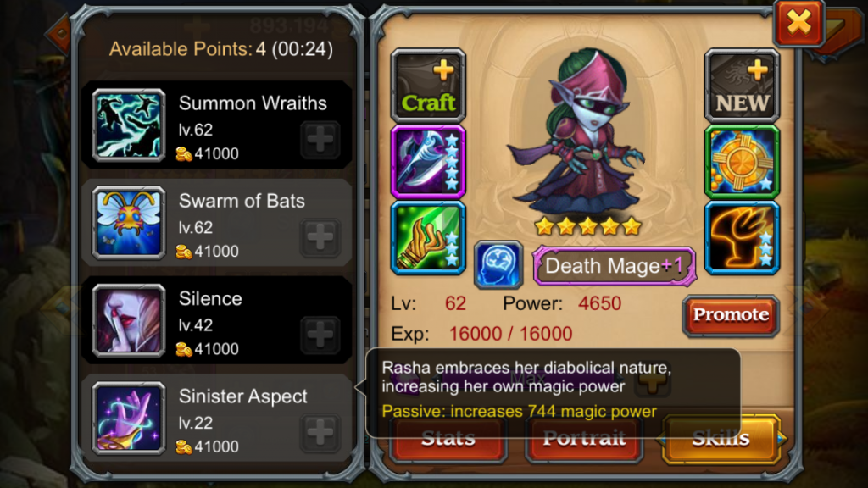Tap the Silence skill portrait icon

pyautogui.click(x=129, y=320)
